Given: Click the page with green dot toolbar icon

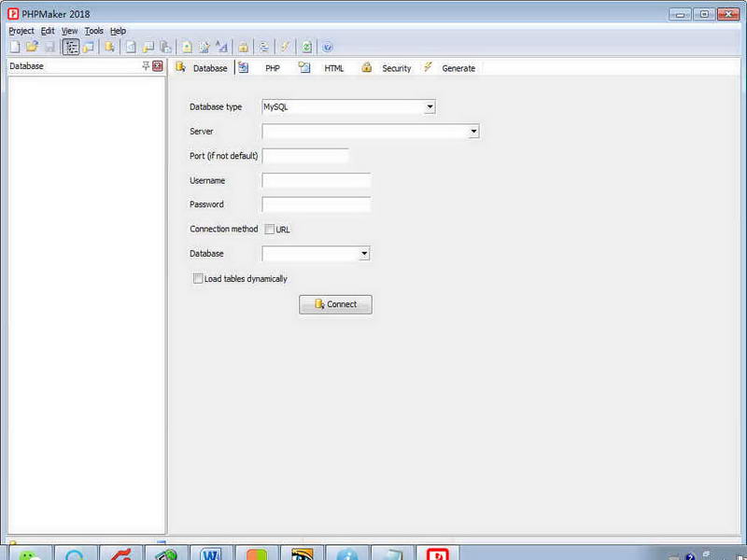Looking at the screenshot, I should coord(188,47).
